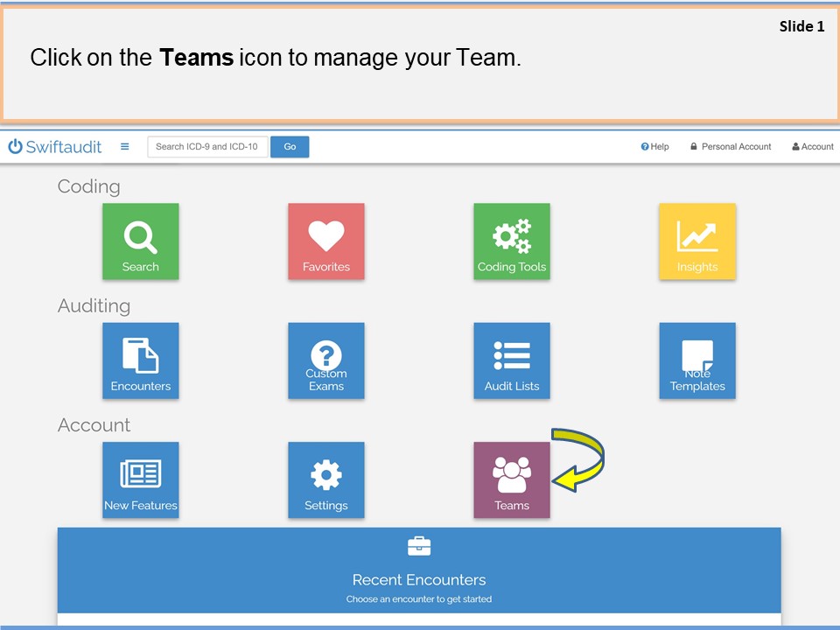840x630 pixels.
Task: Open the Favorites heart tile
Action: [x=325, y=241]
